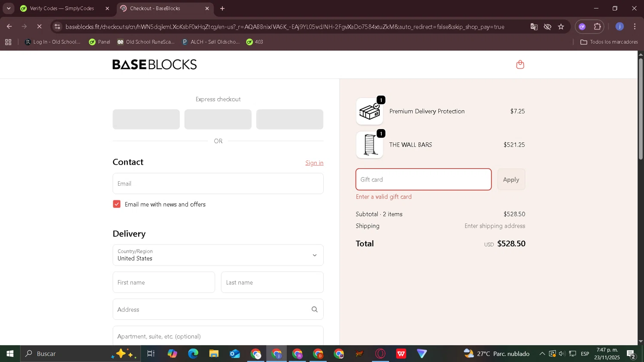The height and width of the screenshot is (362, 644).
Task: Open Outlook from taskbar
Action: [235, 354]
